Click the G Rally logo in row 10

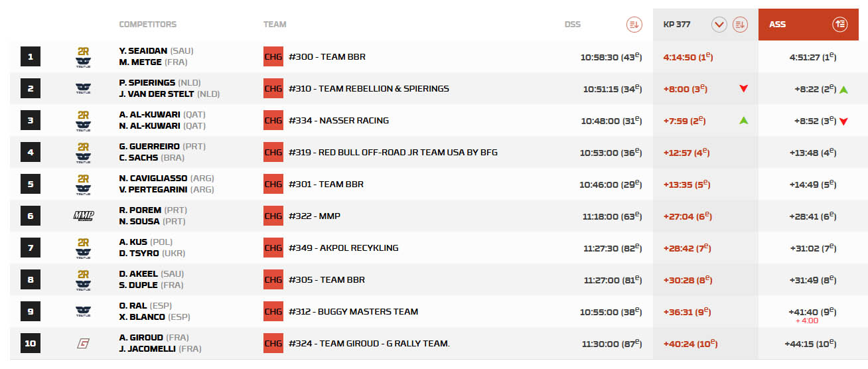click(84, 343)
